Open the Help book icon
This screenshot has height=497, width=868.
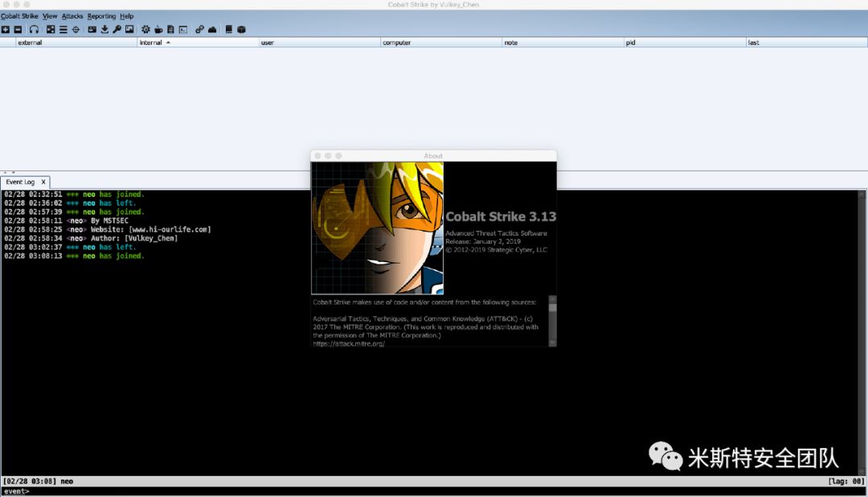click(x=228, y=30)
